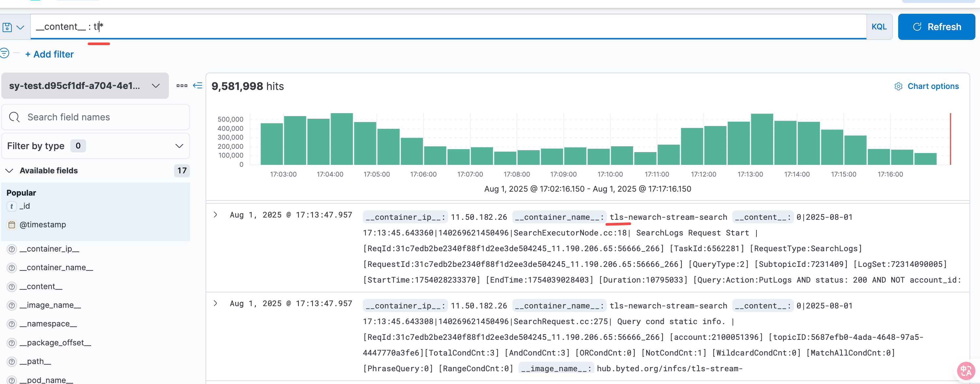Screen dimensions: 980x384
Task: Open the Filter by type dropdown
Action: click(x=96, y=146)
